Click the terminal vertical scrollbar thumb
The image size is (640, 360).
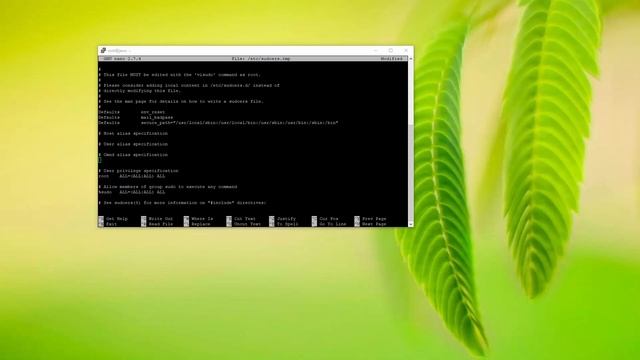point(411,173)
